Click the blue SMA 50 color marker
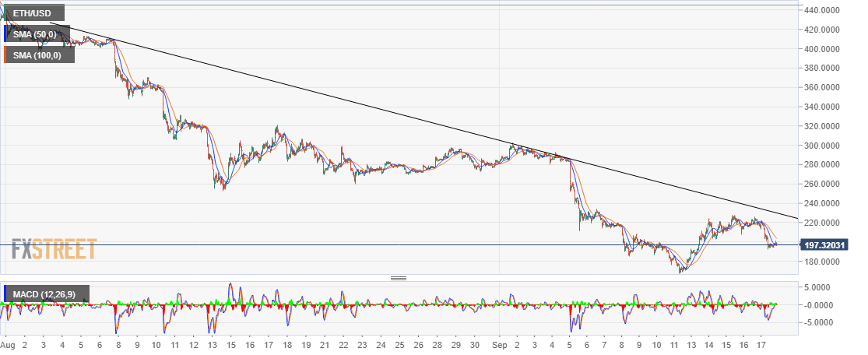Viewport: 868px width, 355px height. pos(6,34)
